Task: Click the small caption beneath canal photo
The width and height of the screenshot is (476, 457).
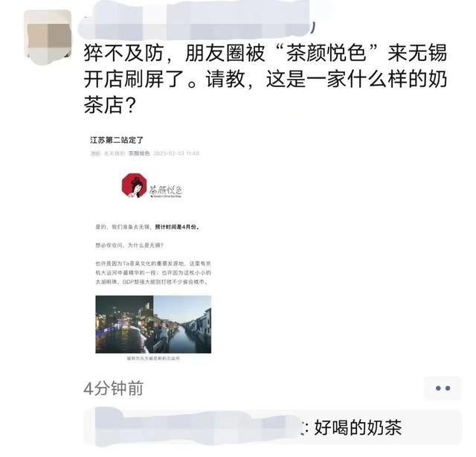Action: coord(153,359)
